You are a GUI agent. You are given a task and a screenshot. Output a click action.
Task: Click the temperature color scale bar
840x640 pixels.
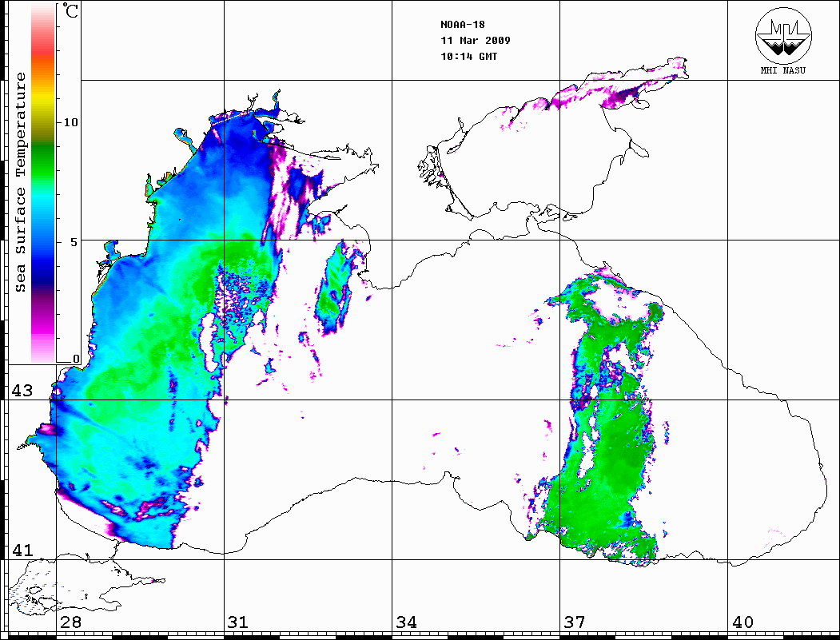43,183
